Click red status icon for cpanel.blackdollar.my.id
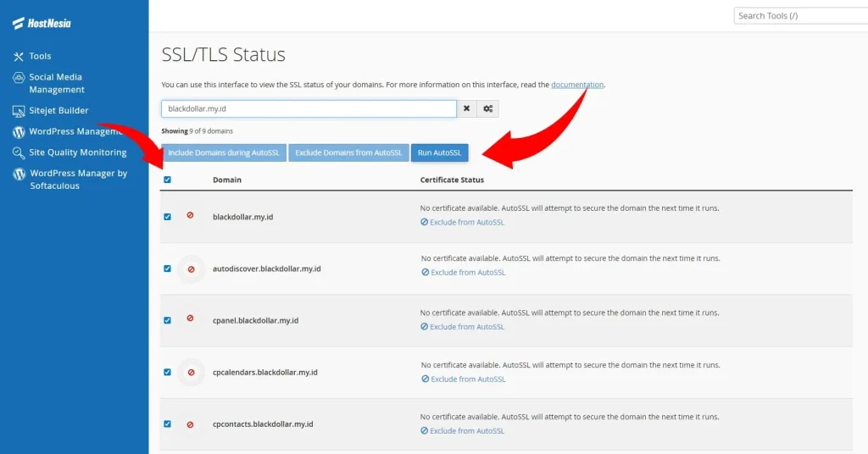 pyautogui.click(x=190, y=318)
